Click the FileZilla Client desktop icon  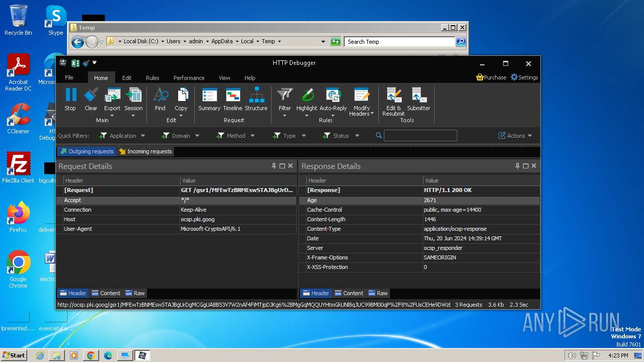coord(18,167)
